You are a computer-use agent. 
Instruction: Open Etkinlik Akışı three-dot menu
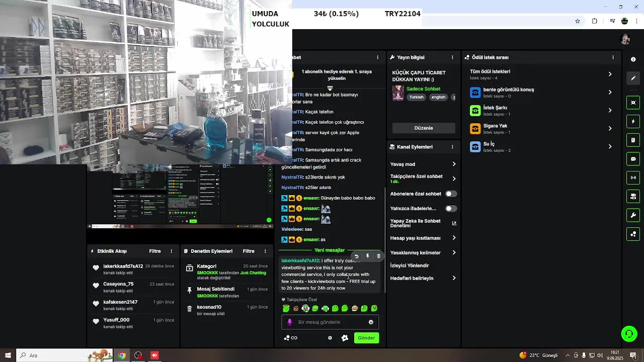tap(172, 251)
